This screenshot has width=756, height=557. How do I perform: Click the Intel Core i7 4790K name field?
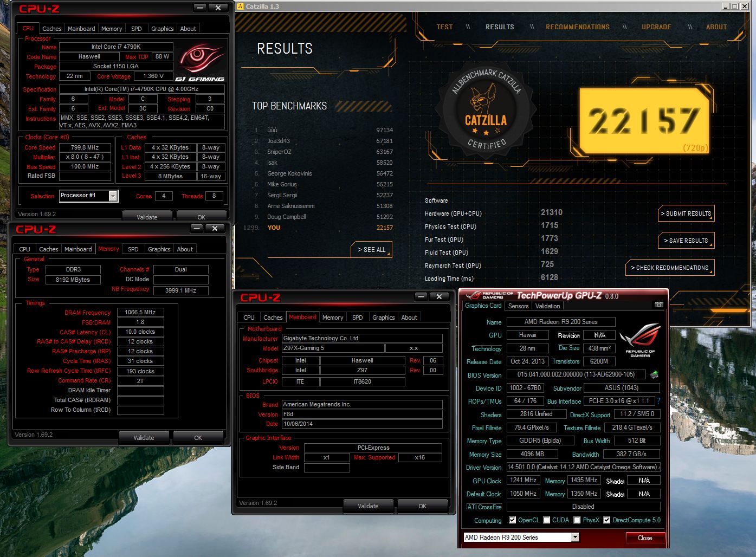pos(116,47)
